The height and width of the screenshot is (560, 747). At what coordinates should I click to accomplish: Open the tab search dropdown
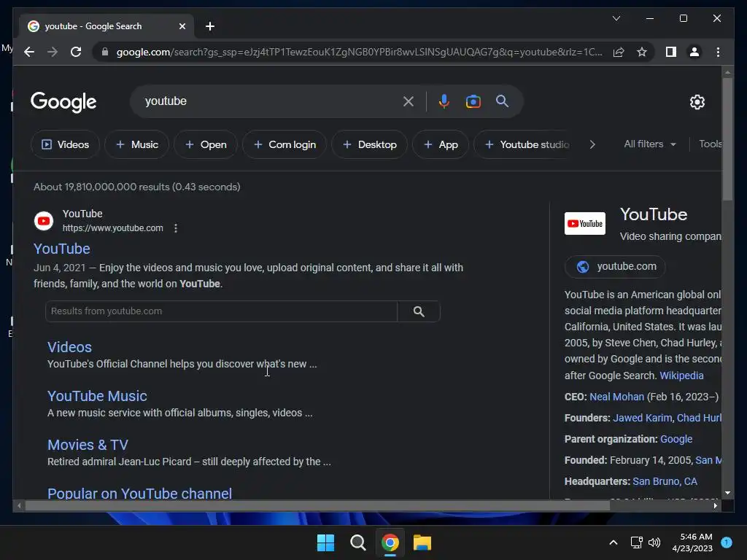pyautogui.click(x=616, y=18)
